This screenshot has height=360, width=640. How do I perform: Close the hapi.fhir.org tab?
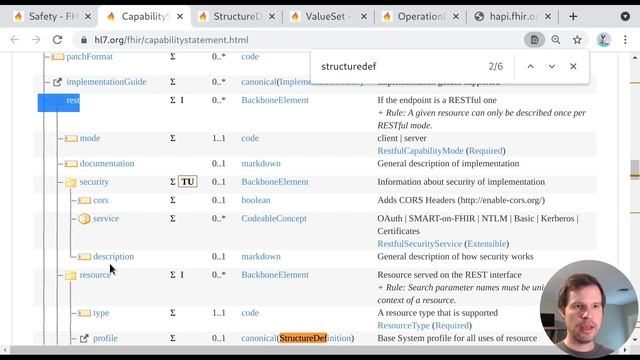(548, 16)
